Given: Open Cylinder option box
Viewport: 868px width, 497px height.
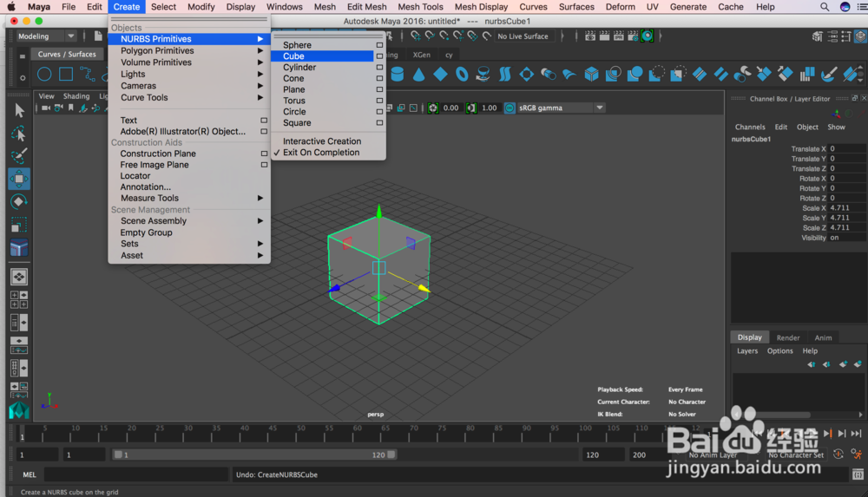Looking at the screenshot, I should 379,67.
